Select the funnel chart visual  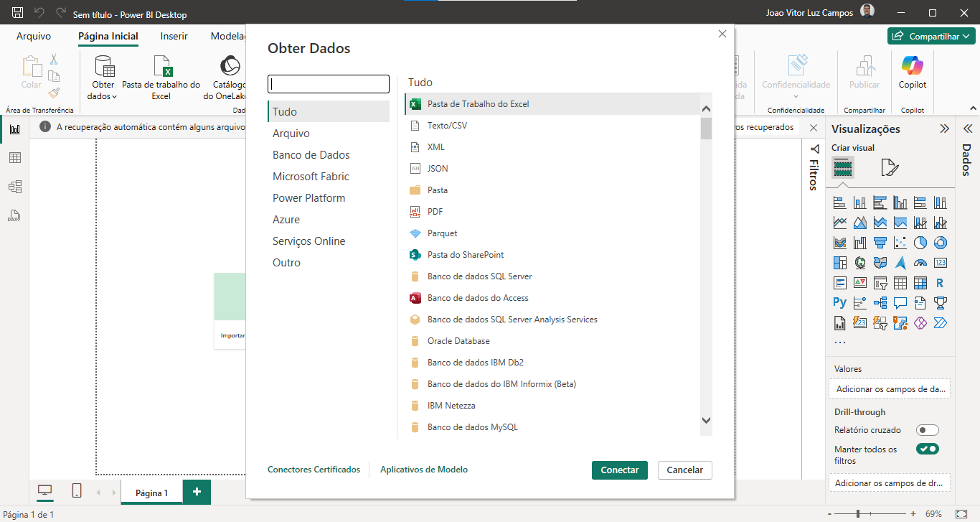880,243
